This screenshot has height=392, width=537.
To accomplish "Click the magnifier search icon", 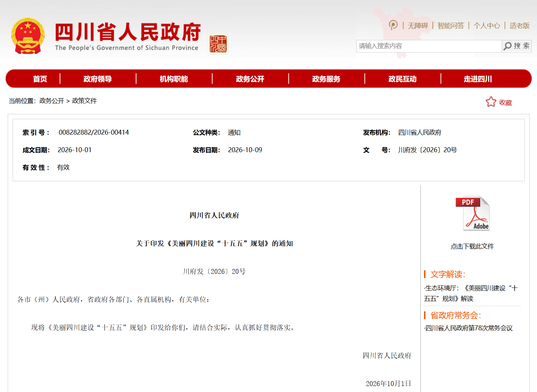I will click(508, 46).
